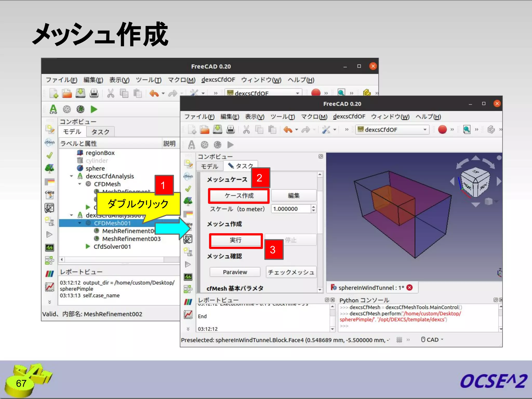
Task: Click the CFD analysis A icon in back window
Action: click(x=53, y=109)
